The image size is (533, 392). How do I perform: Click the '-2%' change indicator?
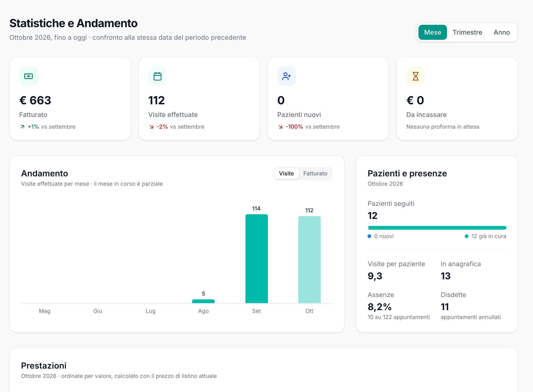(162, 127)
